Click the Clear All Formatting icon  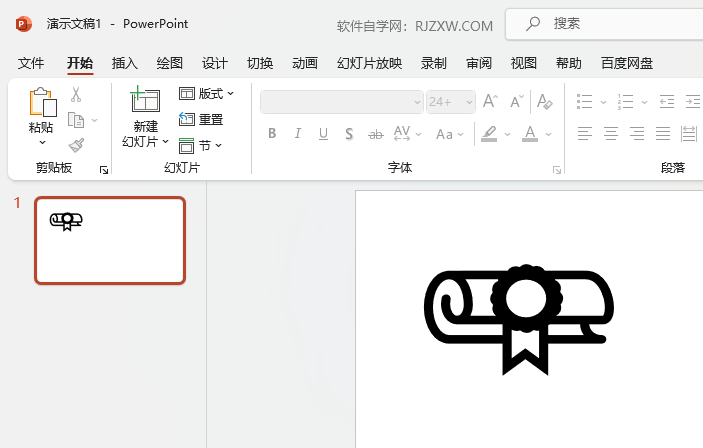pos(544,101)
